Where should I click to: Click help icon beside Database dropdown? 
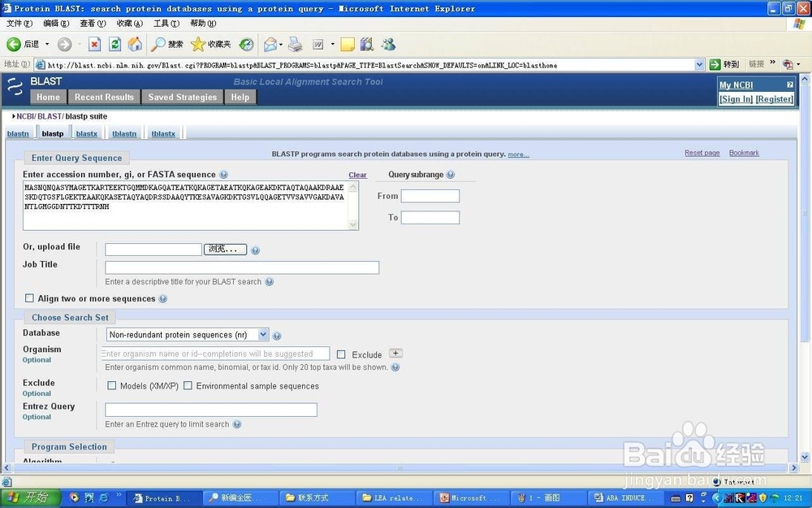[x=277, y=336]
